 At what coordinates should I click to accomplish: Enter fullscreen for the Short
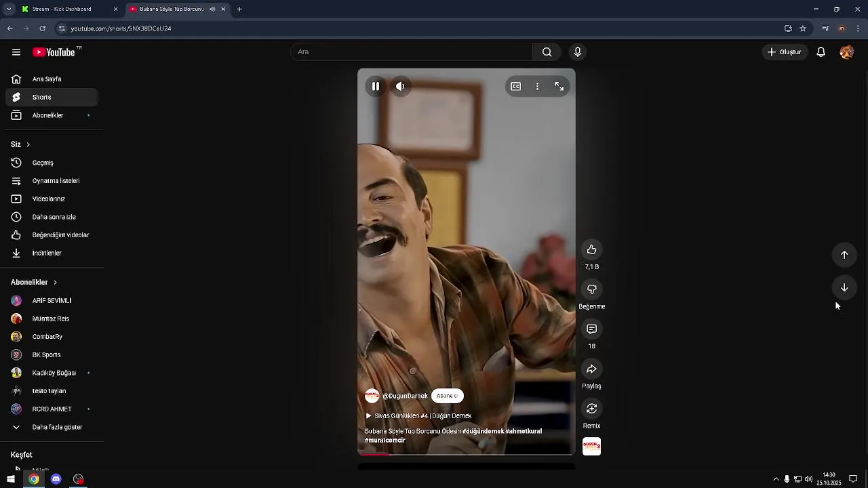(559, 86)
